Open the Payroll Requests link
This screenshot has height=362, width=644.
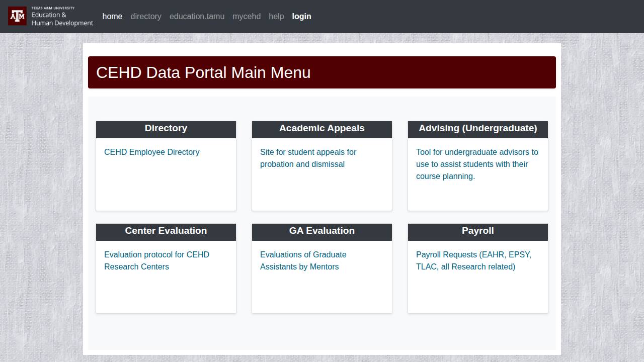tap(473, 260)
